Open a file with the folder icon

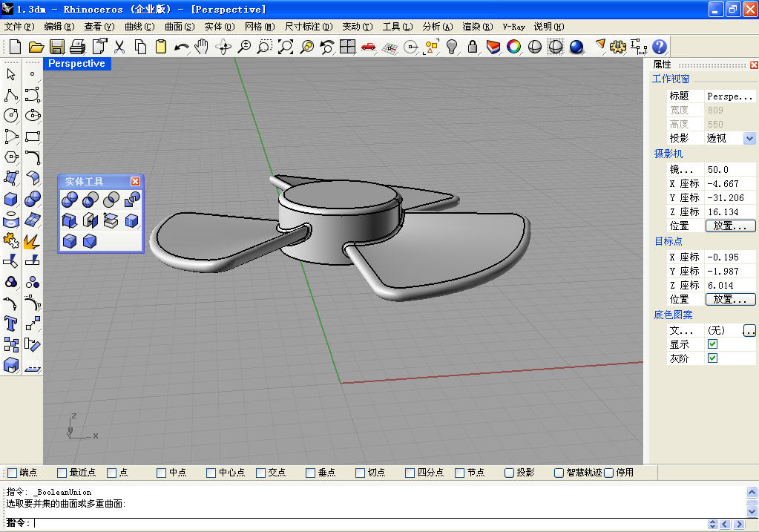click(x=36, y=47)
